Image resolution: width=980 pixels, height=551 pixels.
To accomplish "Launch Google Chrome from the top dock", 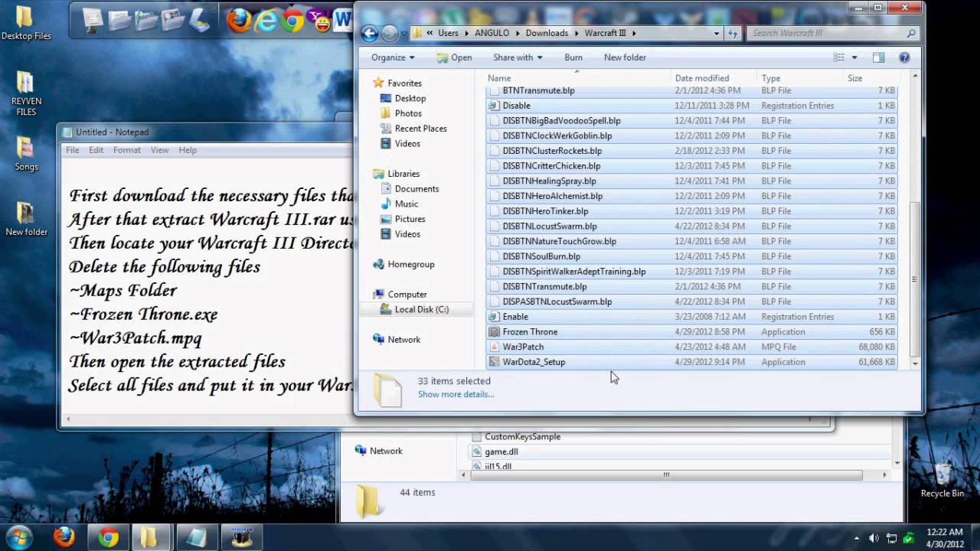I will [292, 21].
